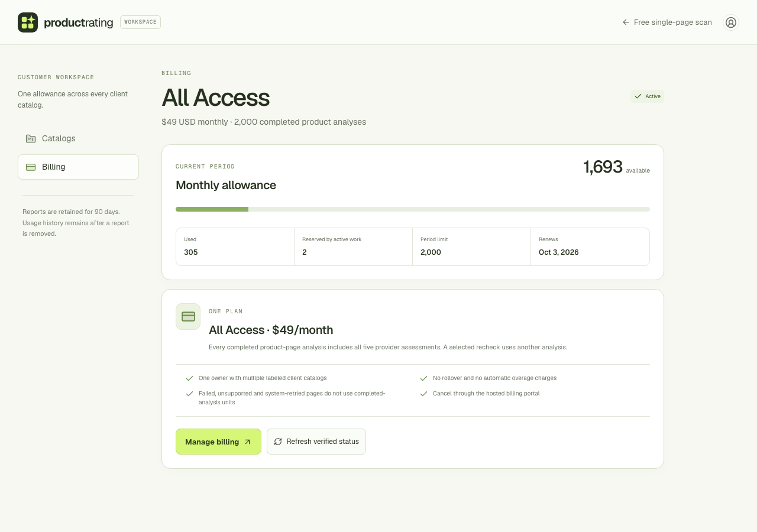Click the WORKSPACE badge near logo
This screenshot has height=532, width=757.
(140, 22)
